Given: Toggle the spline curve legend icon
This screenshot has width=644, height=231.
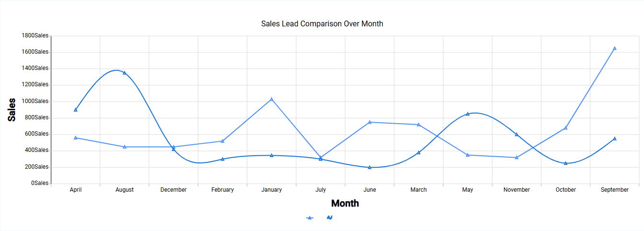Looking at the screenshot, I should (329, 218).
